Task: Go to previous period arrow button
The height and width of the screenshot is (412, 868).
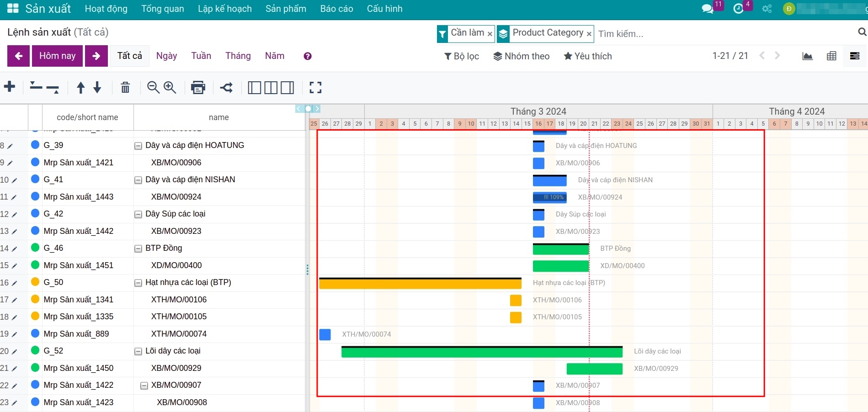Action: pyautogui.click(x=19, y=56)
